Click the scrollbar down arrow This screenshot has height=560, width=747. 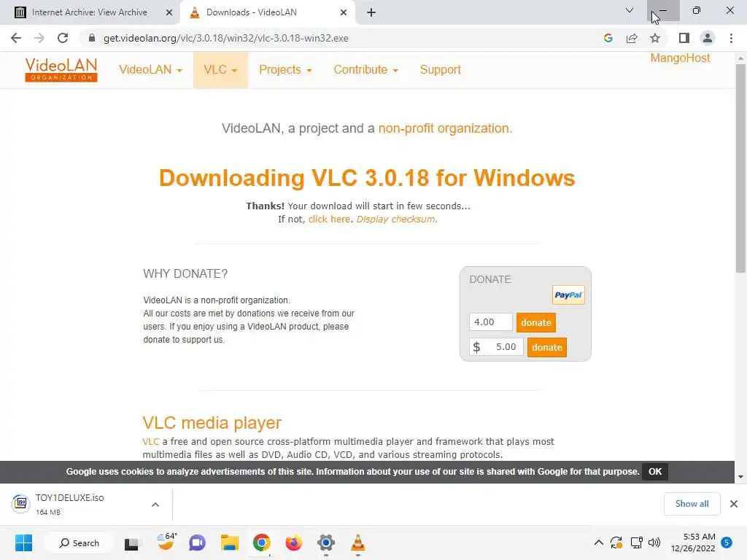click(x=740, y=477)
